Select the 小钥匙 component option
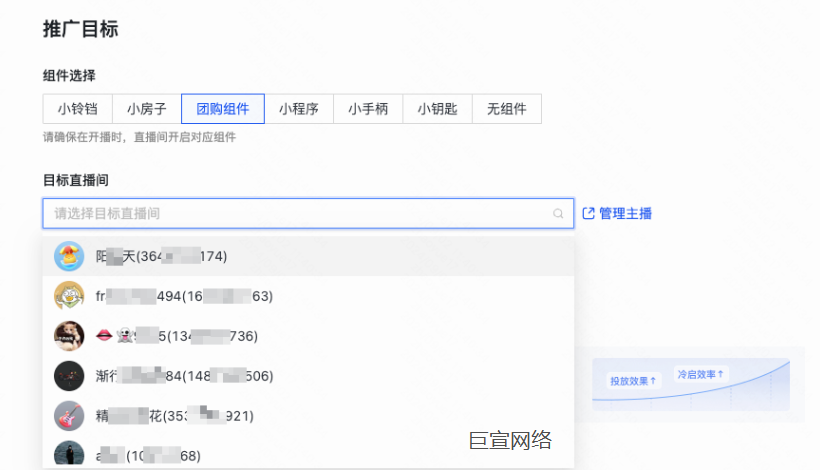This screenshot has width=820, height=470. (x=437, y=109)
